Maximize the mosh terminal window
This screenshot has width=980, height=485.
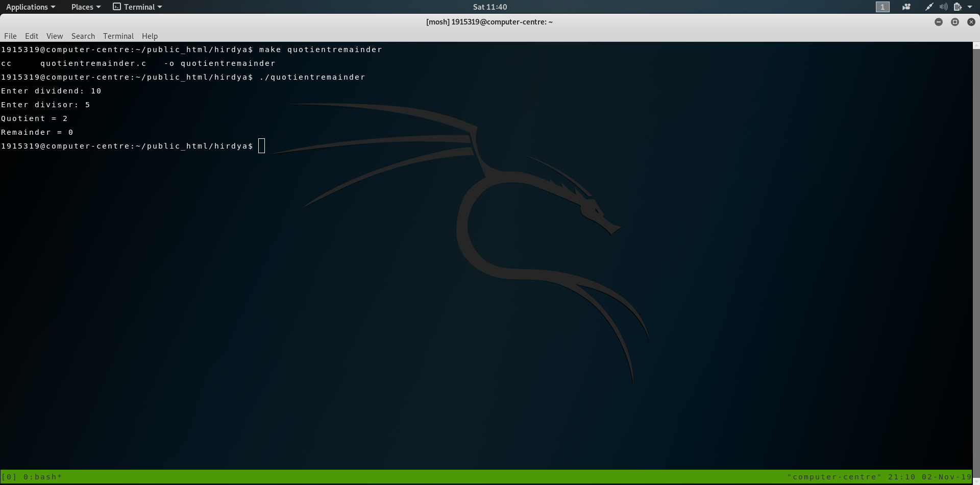coord(955,22)
